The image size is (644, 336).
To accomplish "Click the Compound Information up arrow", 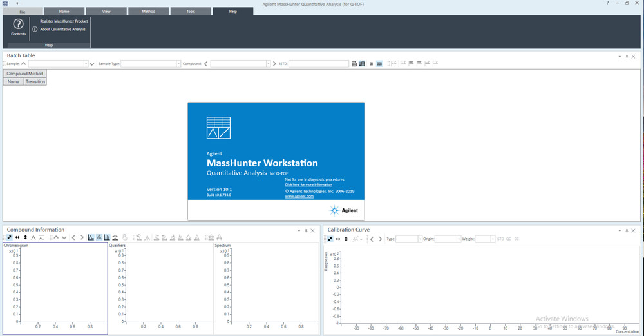I will [56, 237].
